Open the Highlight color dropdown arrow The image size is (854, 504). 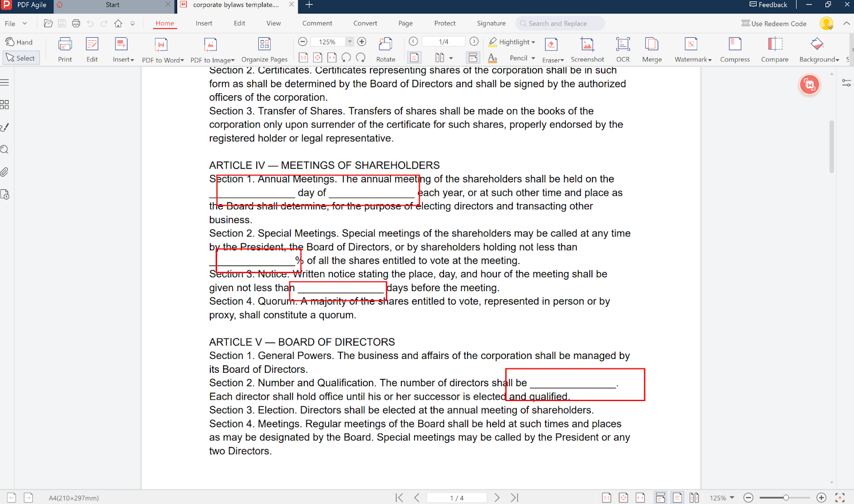pos(533,42)
